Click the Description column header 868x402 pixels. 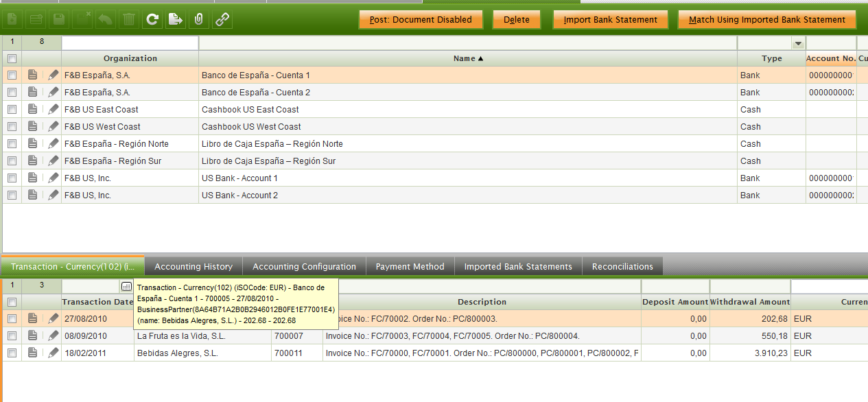[x=482, y=302]
